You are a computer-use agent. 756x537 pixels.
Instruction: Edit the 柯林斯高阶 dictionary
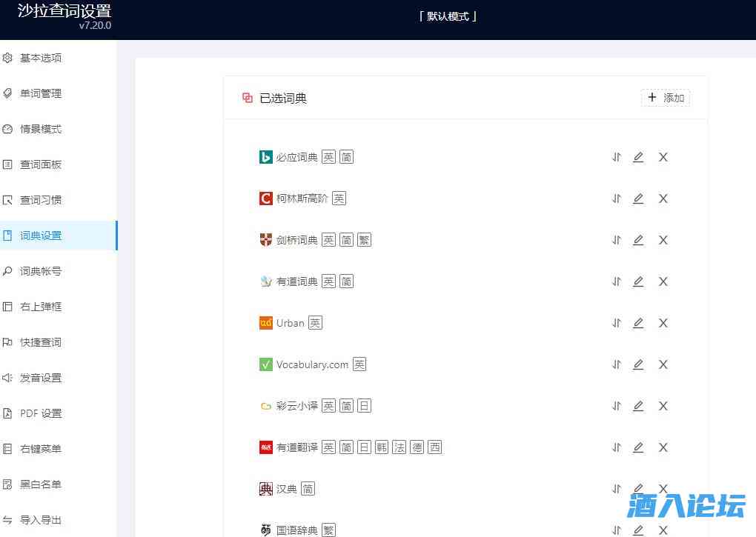[638, 199]
